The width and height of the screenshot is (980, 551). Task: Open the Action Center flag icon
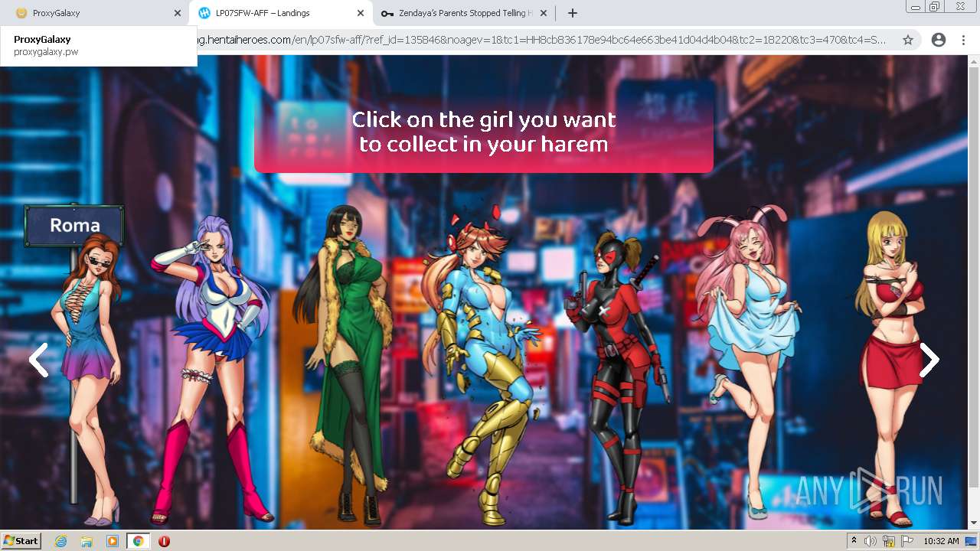[907, 541]
